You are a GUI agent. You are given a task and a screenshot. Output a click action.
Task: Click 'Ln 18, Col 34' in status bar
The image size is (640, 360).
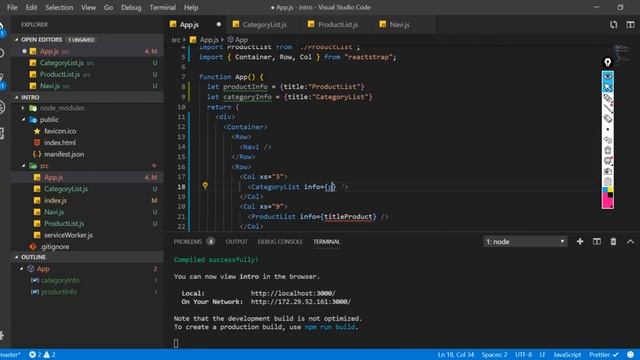pyautogui.click(x=456, y=355)
